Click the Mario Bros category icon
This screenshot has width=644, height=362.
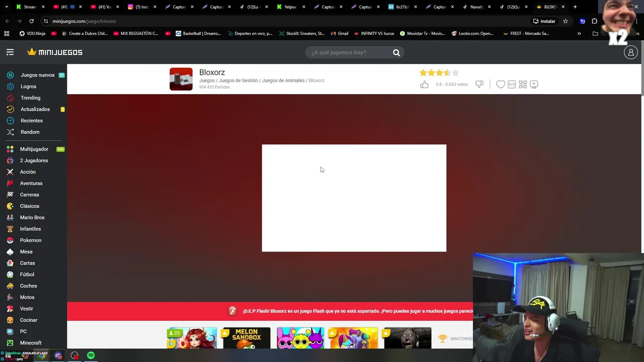point(10,218)
